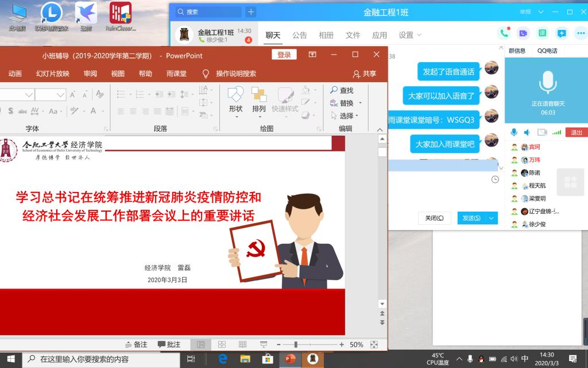Click 退出 to leave the voice chat
The height and width of the screenshot is (368, 588).
point(577,132)
